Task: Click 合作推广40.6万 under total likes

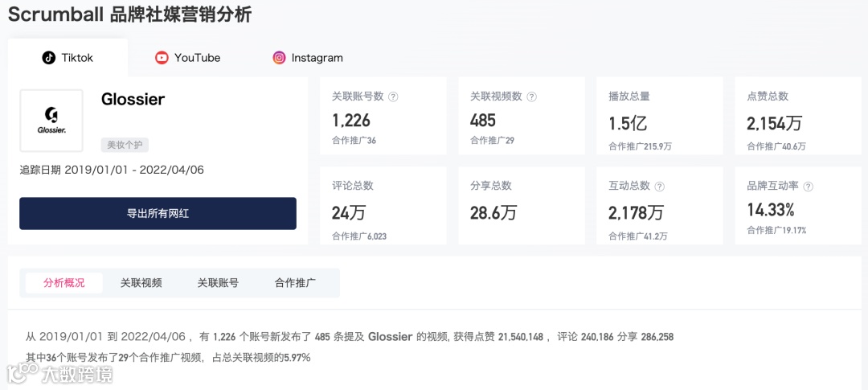Action: 776,147
